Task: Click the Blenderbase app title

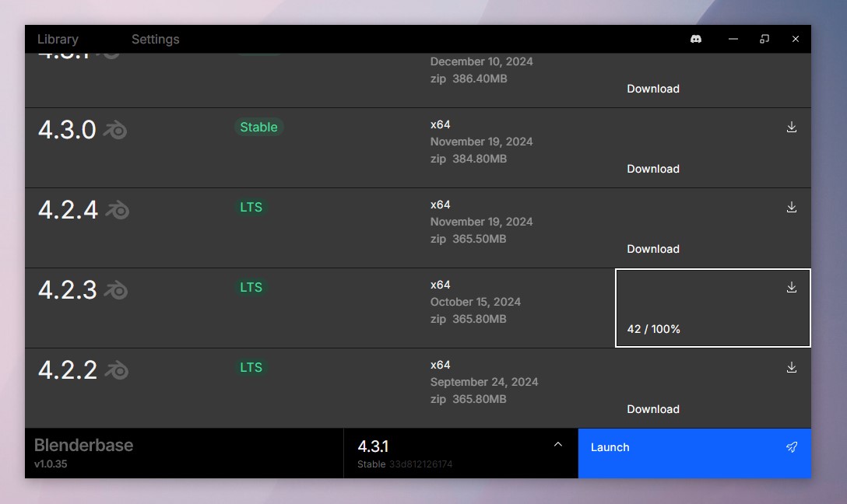Action: tap(84, 445)
